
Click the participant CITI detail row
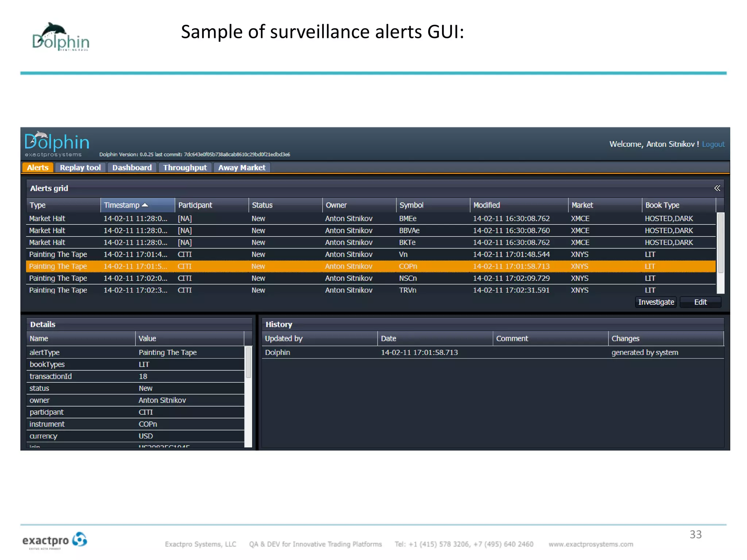[x=135, y=412]
